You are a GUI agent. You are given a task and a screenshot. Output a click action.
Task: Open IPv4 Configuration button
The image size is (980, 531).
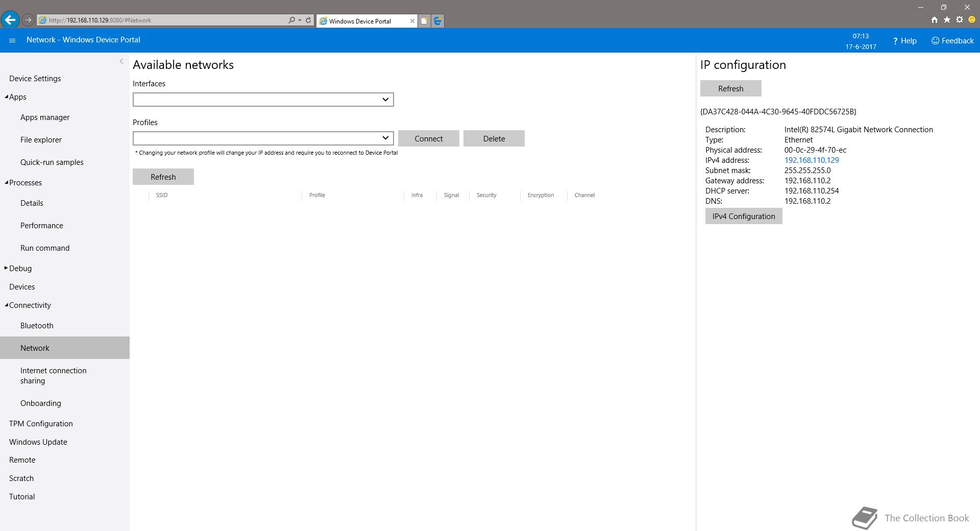pos(744,216)
